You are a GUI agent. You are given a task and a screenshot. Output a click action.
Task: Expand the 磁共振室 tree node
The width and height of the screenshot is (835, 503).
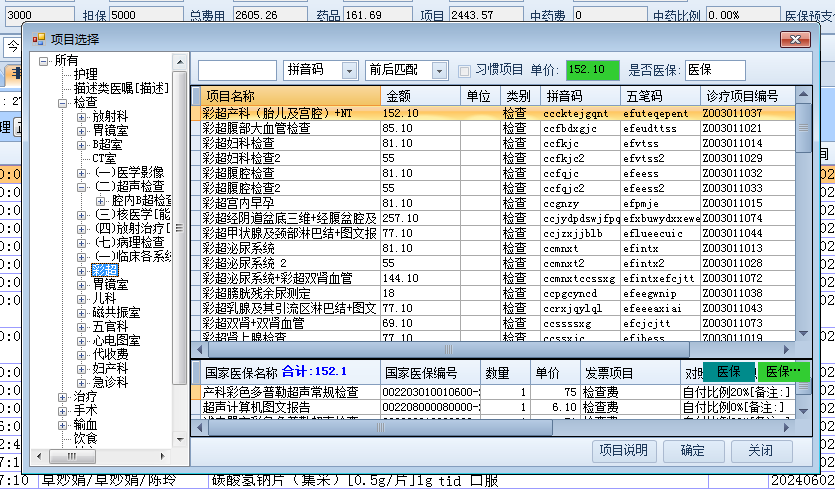point(81,313)
